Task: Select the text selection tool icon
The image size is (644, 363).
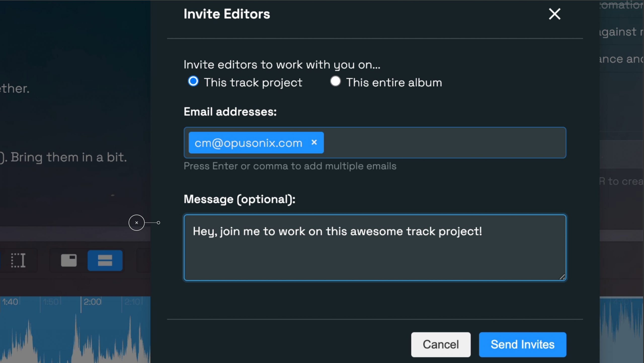Action: pos(18,260)
